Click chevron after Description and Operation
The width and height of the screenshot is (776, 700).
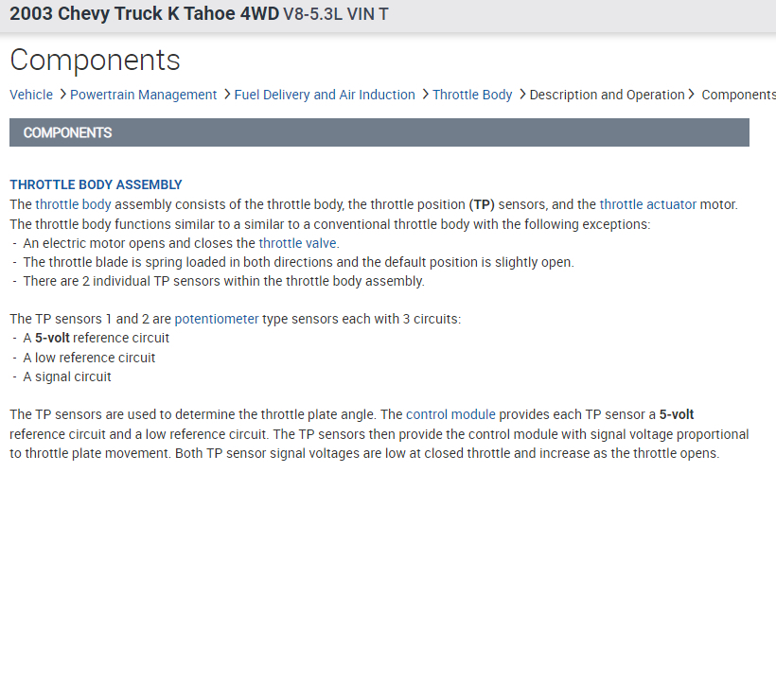tap(692, 94)
